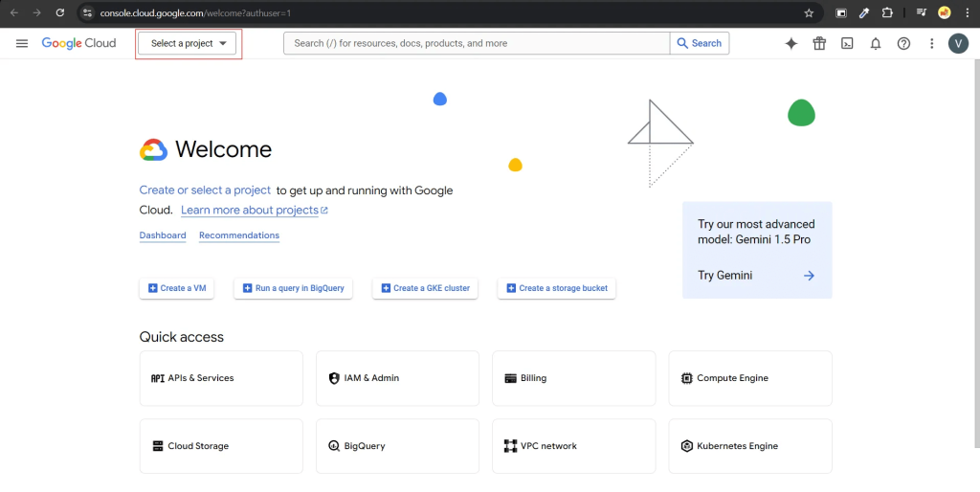Expand the Select a project dropdown
Screen dimensions: 980x492
point(189,43)
